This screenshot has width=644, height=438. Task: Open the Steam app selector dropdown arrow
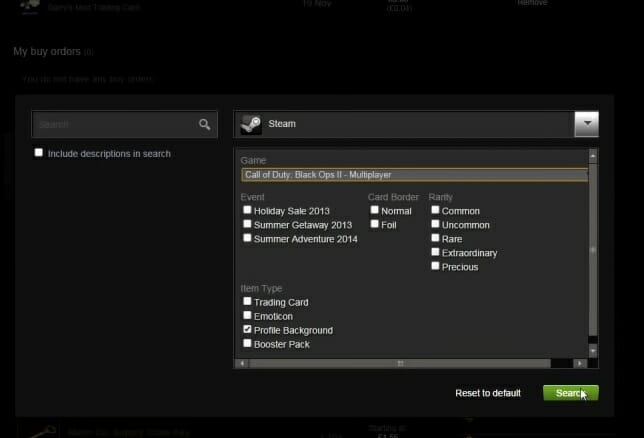coord(586,124)
